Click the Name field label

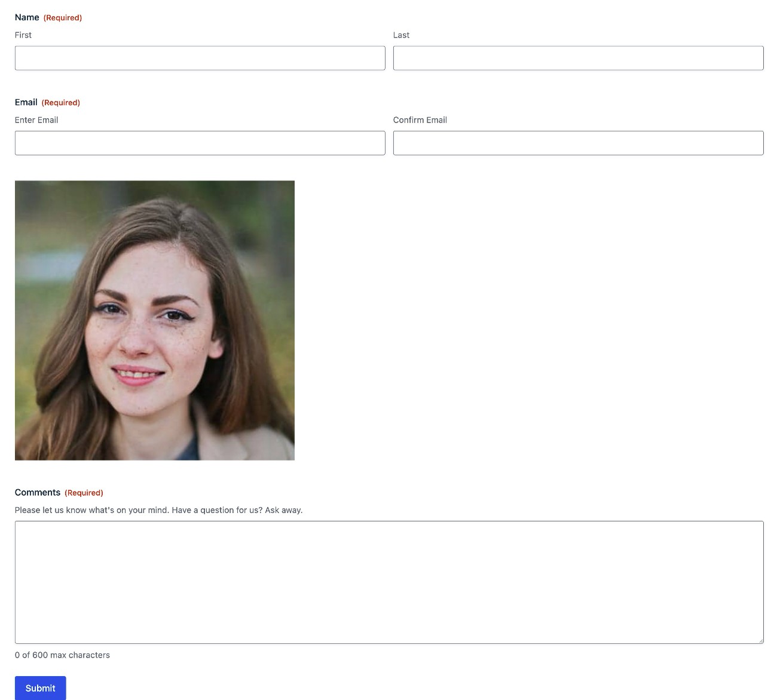(x=27, y=17)
